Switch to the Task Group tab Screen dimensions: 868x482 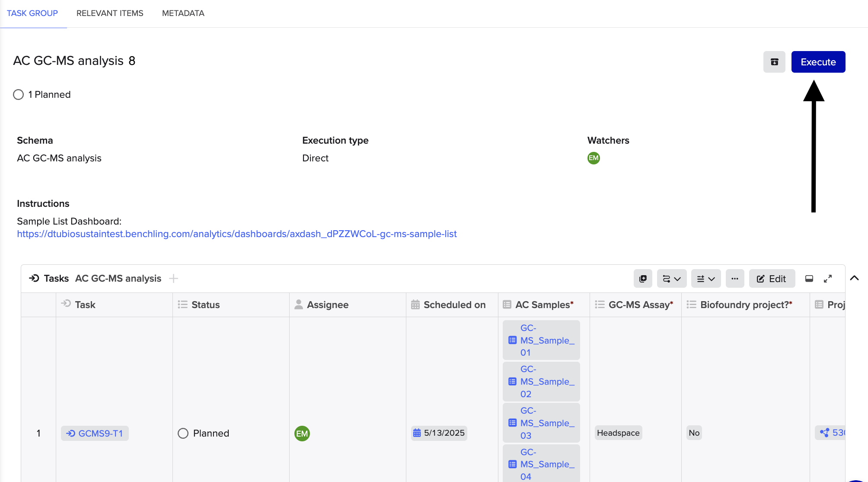(x=32, y=13)
